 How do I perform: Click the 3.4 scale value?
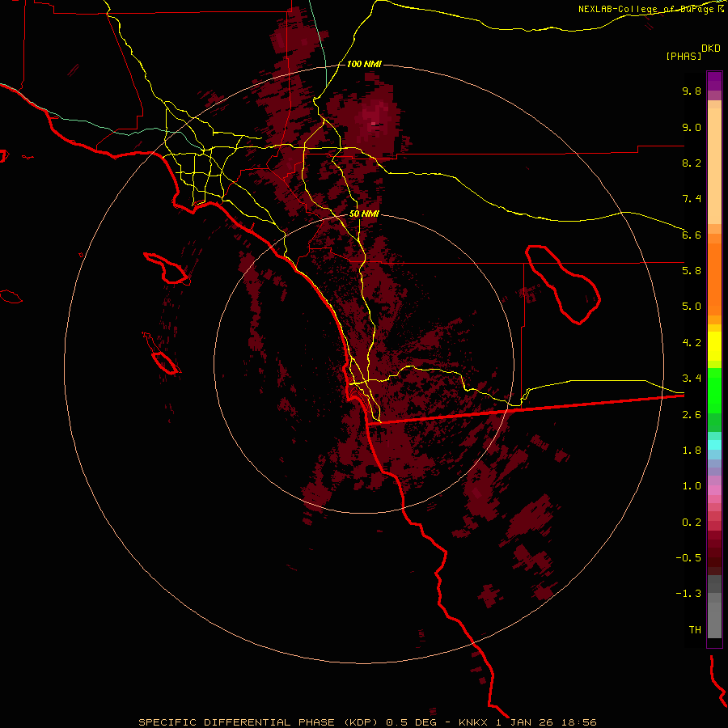point(692,379)
